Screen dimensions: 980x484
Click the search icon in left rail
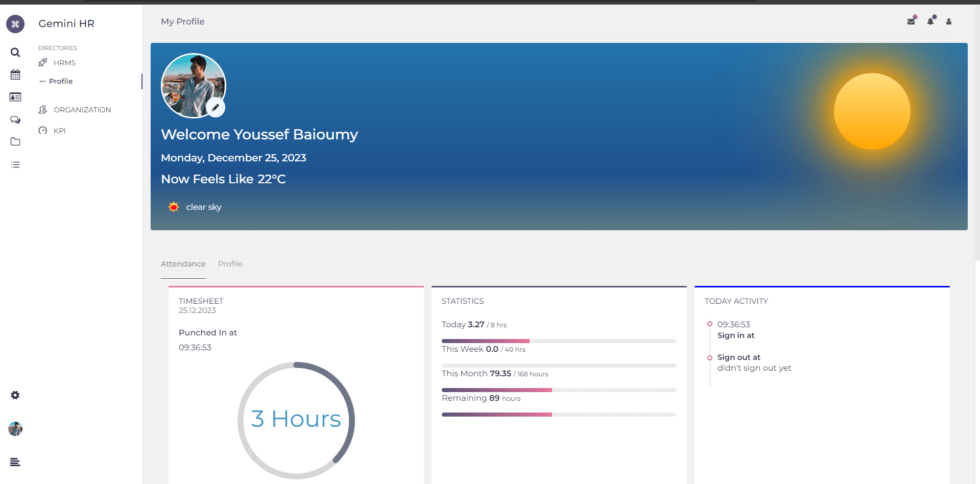point(15,53)
